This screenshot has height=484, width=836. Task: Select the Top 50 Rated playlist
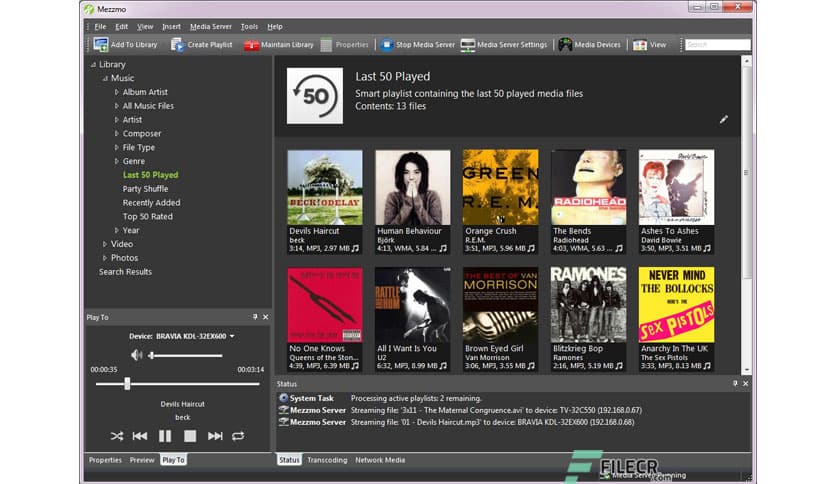point(148,216)
